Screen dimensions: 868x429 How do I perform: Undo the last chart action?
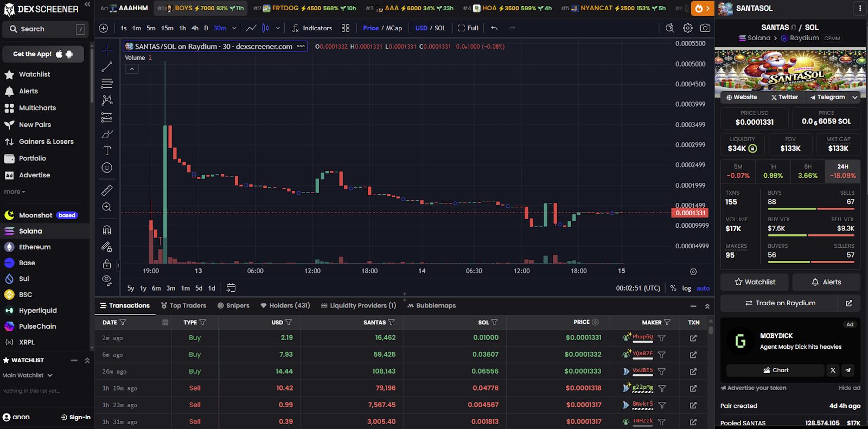click(x=494, y=28)
